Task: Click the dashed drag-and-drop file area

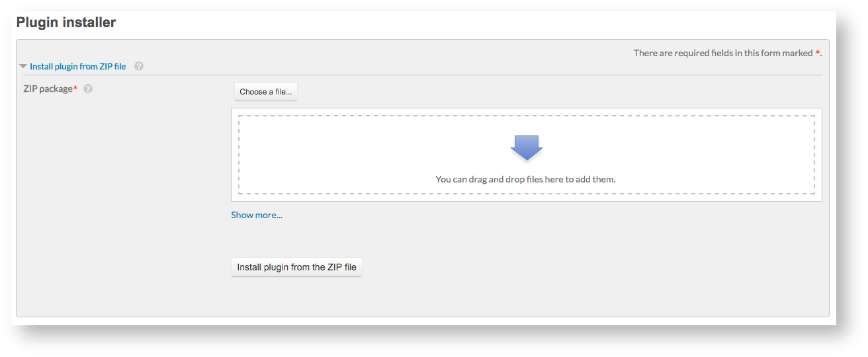Action: click(527, 155)
